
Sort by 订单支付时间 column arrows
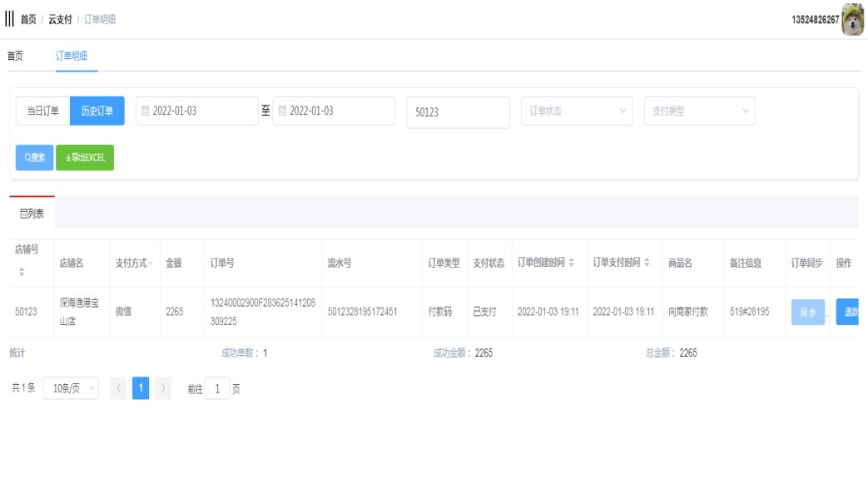pyautogui.click(x=647, y=263)
